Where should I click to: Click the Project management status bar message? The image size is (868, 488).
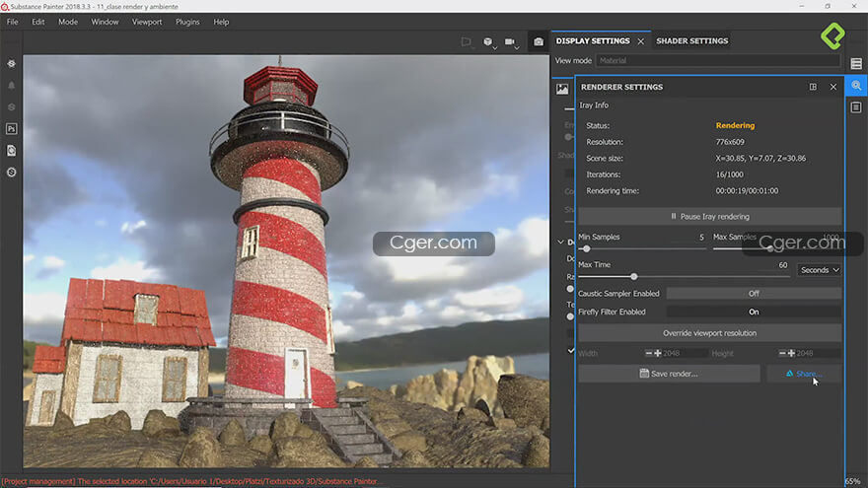tap(189, 481)
